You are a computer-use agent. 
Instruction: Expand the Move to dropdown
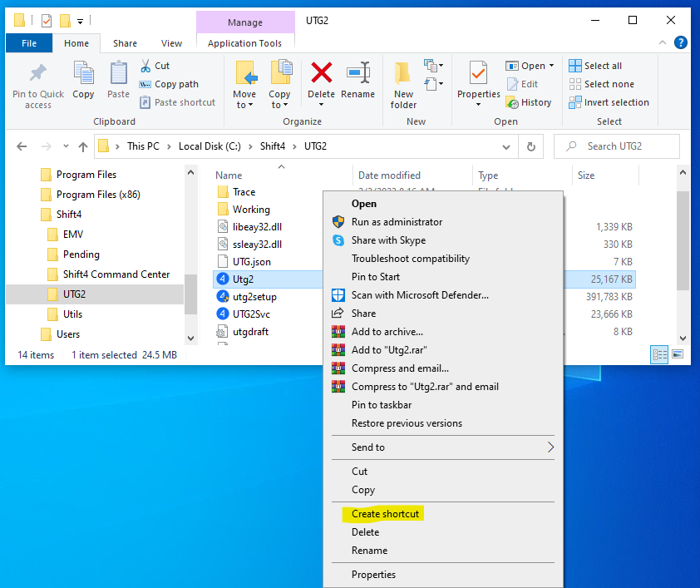tap(245, 105)
